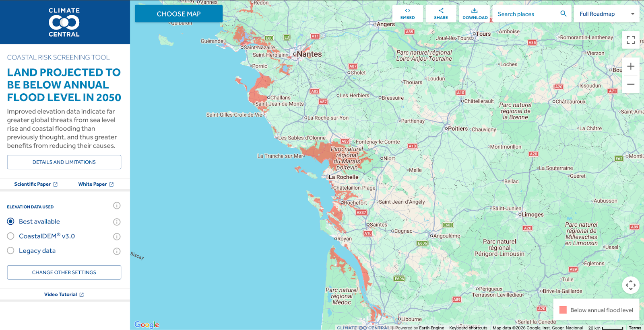This screenshot has height=330, width=644.
Task: Open Details and Limitations
Action: click(x=64, y=162)
